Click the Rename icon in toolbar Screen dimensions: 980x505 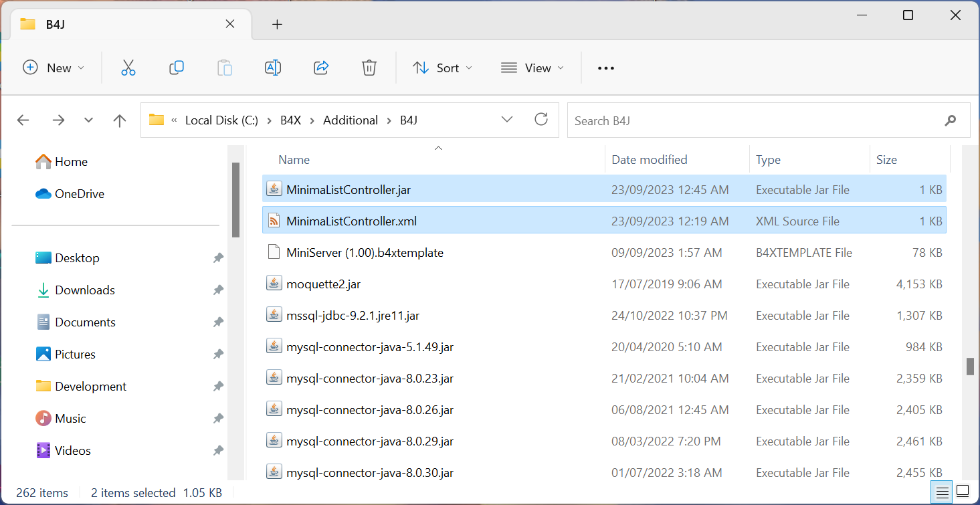point(273,68)
